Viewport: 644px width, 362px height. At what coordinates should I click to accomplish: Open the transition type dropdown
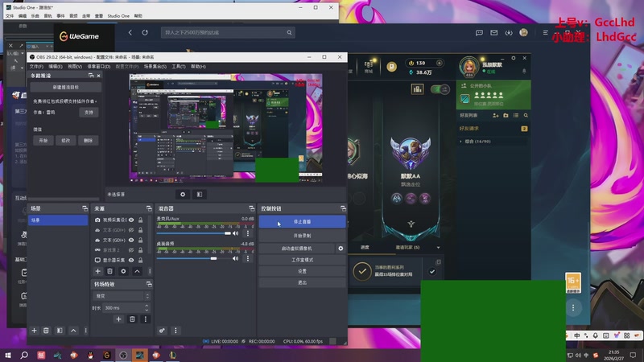(x=122, y=296)
